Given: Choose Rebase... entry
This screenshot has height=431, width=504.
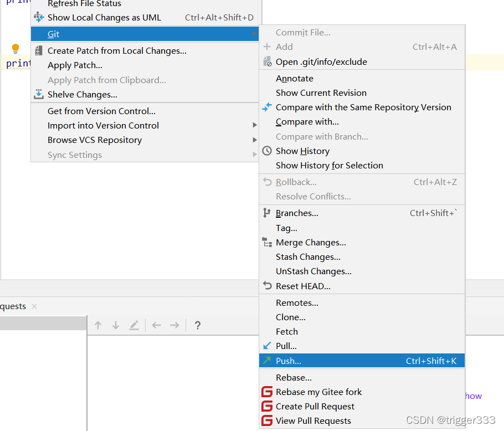Looking at the screenshot, I should pos(362,377).
